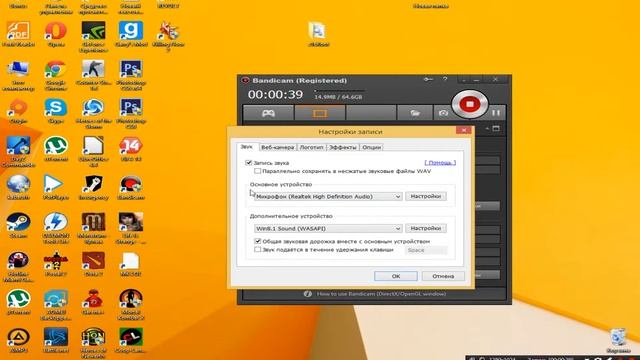Click Bandicam camera screenshot icon

tap(443, 113)
